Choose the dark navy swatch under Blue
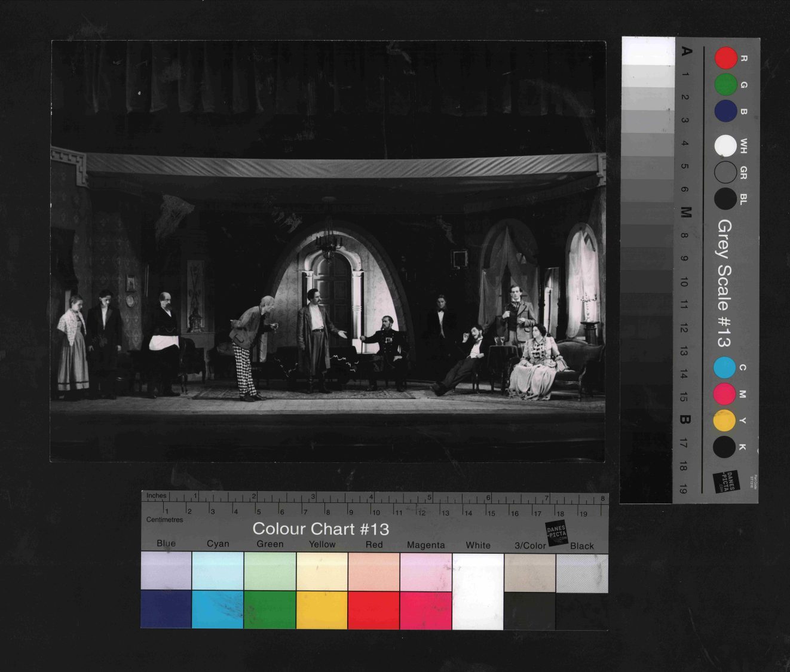This screenshot has width=790, height=672. coord(166,610)
